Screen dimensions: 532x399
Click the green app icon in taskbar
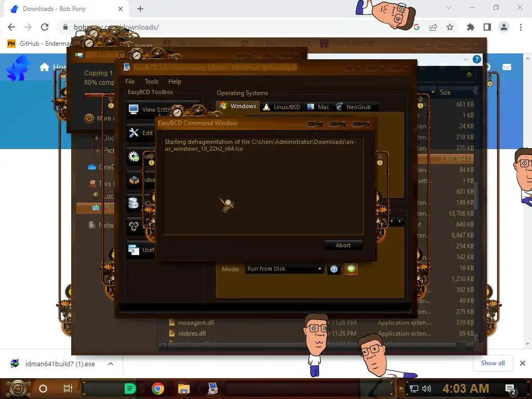coord(130,389)
